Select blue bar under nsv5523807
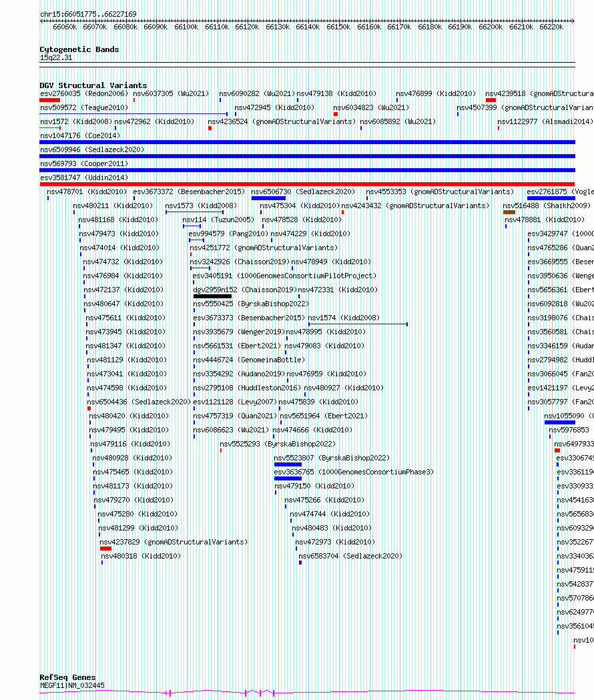 point(288,464)
